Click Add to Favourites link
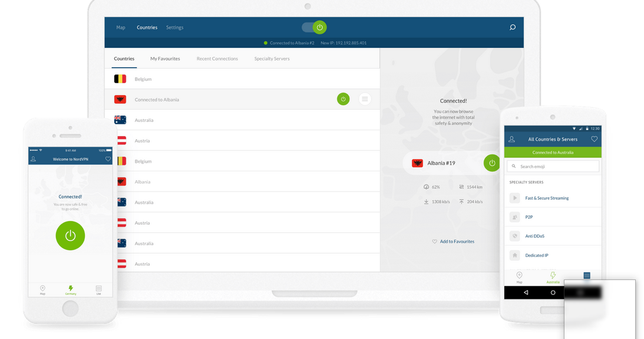 (457, 242)
